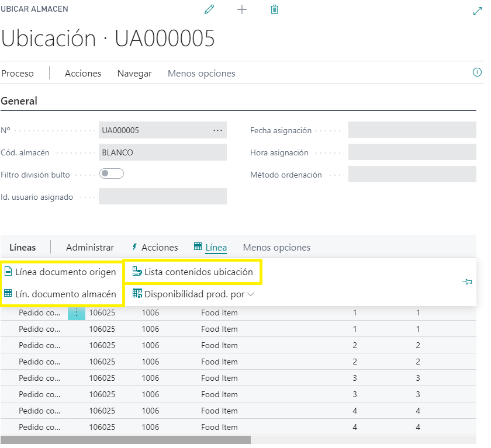Click the Id. usuario asignado label
The image size is (491, 448).
click(x=37, y=197)
